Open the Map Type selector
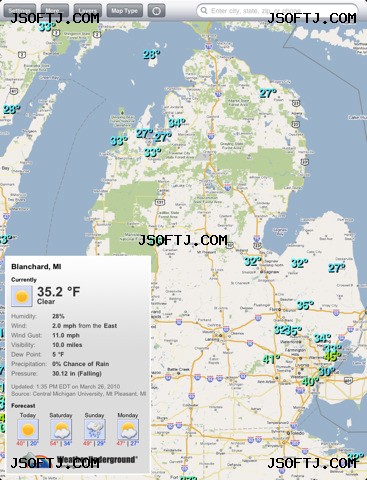The height and width of the screenshot is (480, 367). 124,11
